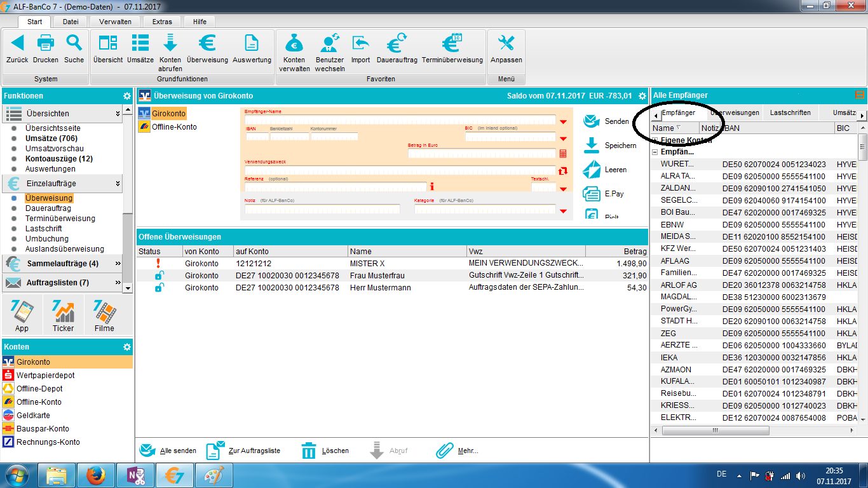Click the Löschen trash button
Image resolution: width=868 pixels, height=488 pixels.
(325, 451)
